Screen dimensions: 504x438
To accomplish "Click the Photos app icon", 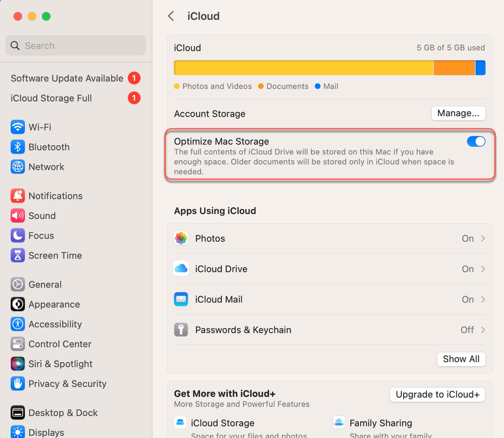I will 181,238.
